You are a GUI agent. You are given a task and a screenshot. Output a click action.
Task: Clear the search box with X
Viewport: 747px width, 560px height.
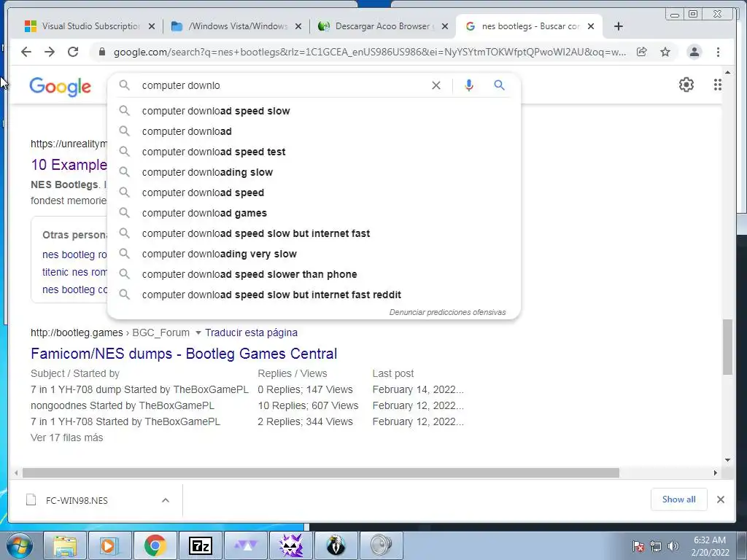436,85
